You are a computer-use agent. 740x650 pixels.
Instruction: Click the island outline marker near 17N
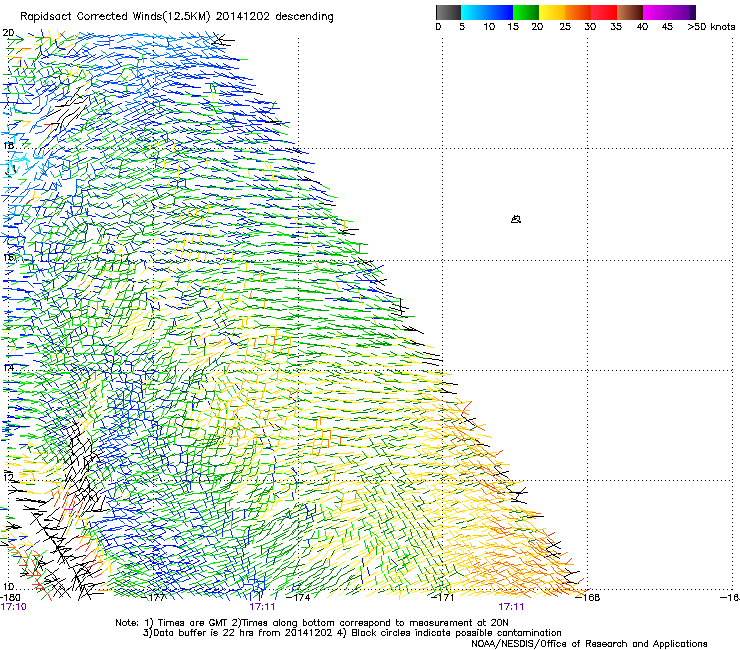pos(516,219)
